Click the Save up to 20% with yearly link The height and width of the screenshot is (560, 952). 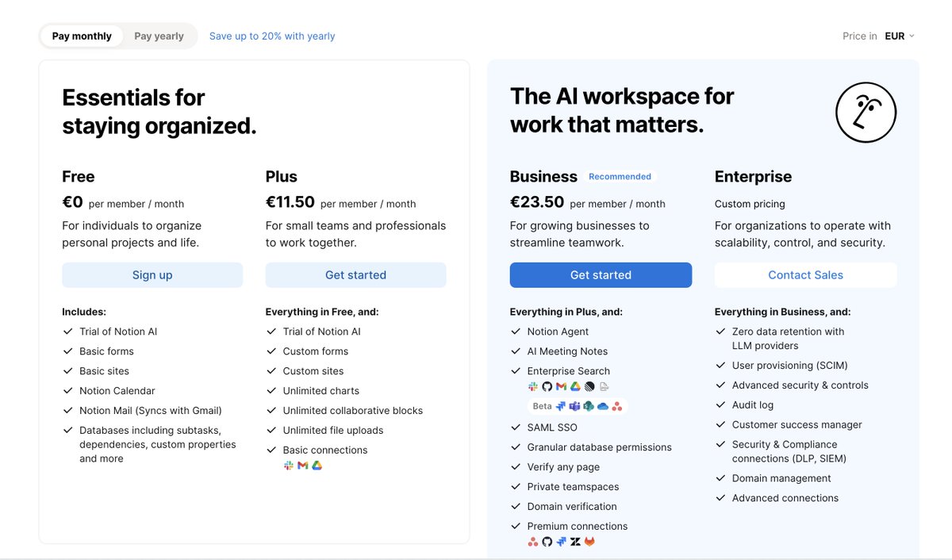point(272,36)
